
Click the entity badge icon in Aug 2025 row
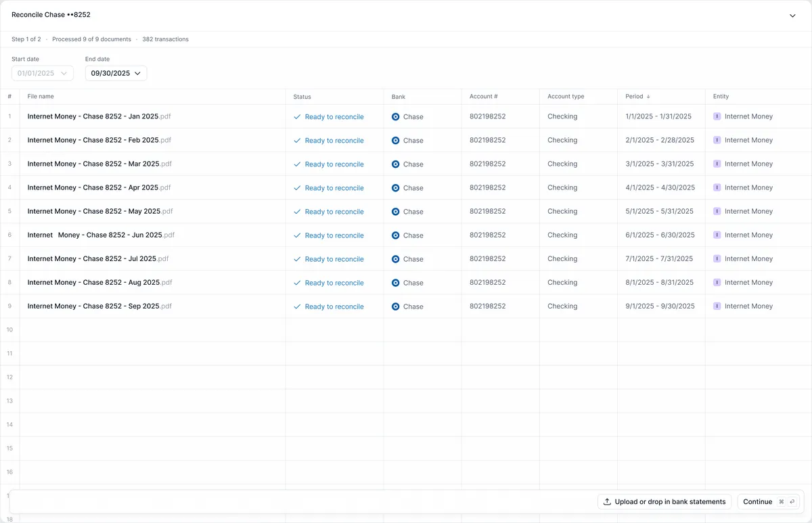(717, 282)
